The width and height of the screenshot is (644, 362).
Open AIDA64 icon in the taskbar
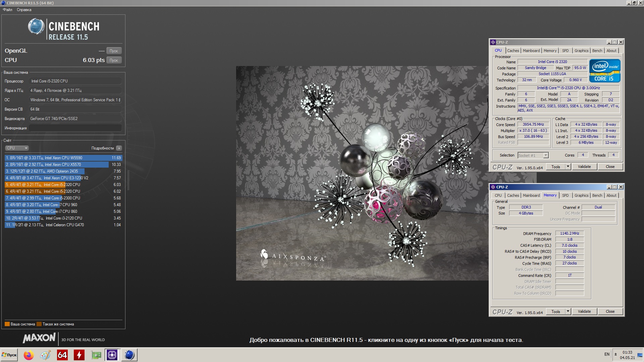62,355
